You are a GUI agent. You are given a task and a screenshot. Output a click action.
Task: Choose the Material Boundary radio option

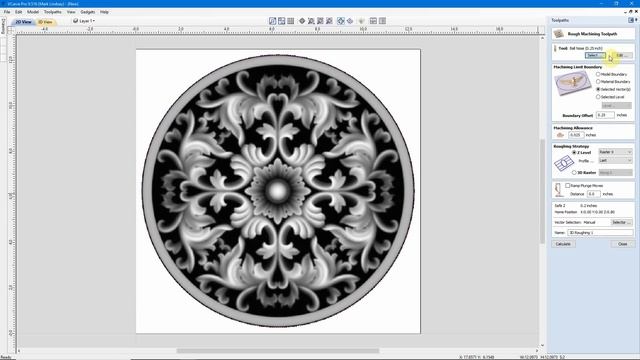[x=598, y=82]
